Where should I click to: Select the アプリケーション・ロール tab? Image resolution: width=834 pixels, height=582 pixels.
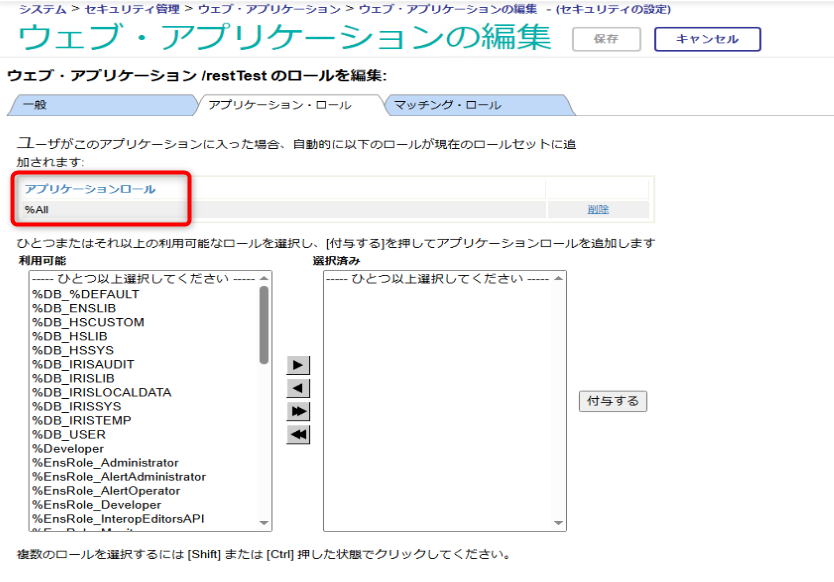(x=285, y=105)
